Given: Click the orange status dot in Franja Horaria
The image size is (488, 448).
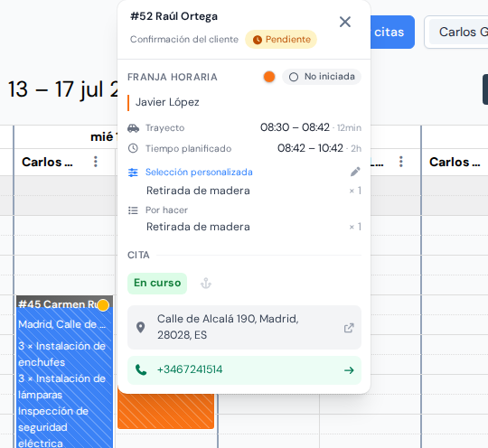Looking at the screenshot, I should pos(269,77).
